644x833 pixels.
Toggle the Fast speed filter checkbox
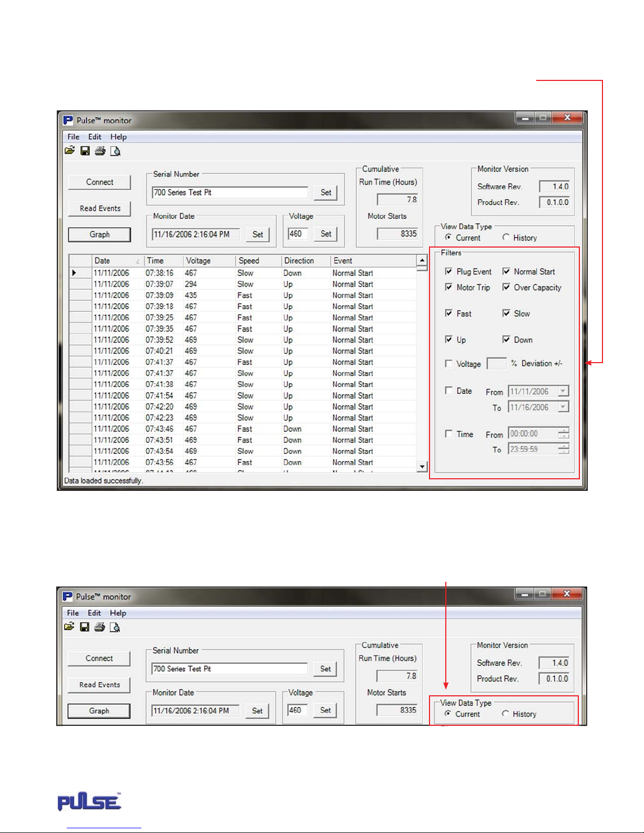coord(448,313)
